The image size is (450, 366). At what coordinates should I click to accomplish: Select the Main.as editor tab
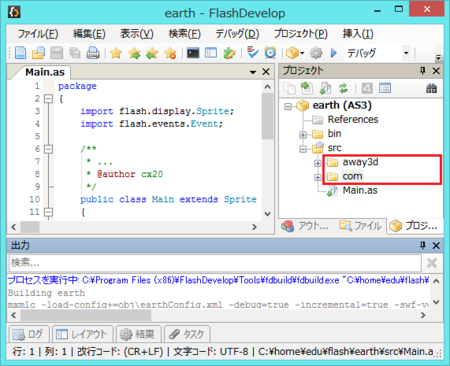tap(45, 72)
